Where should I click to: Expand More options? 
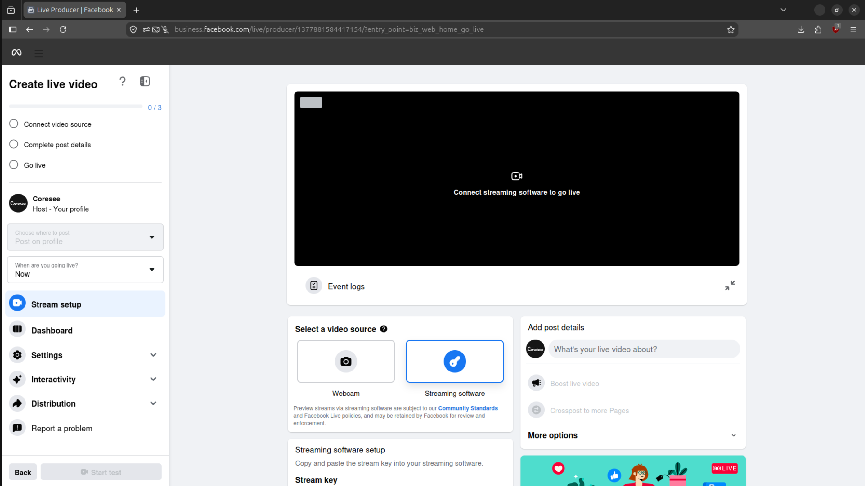point(632,435)
